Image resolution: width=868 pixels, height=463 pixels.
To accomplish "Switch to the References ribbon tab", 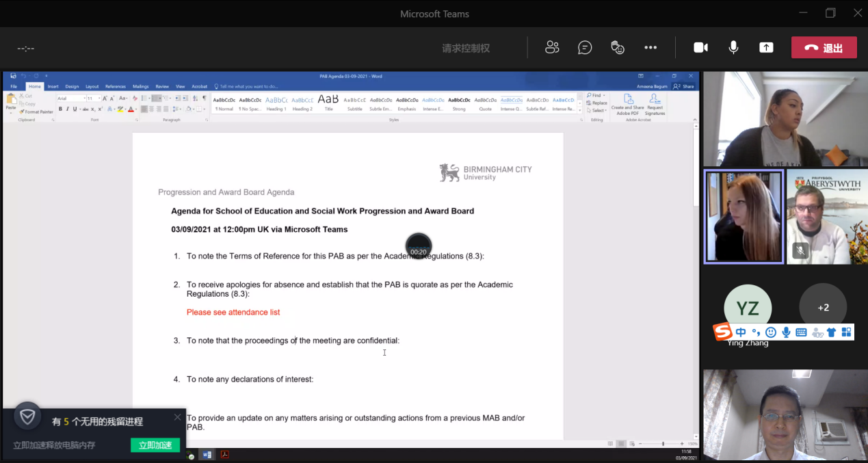I will pyautogui.click(x=115, y=87).
